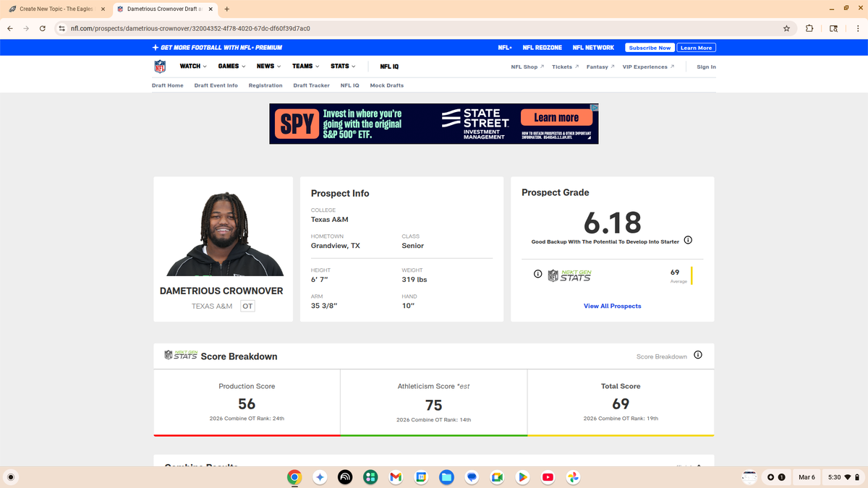
Task: Select Mock Drafts in the sub-navigation
Action: [386, 85]
